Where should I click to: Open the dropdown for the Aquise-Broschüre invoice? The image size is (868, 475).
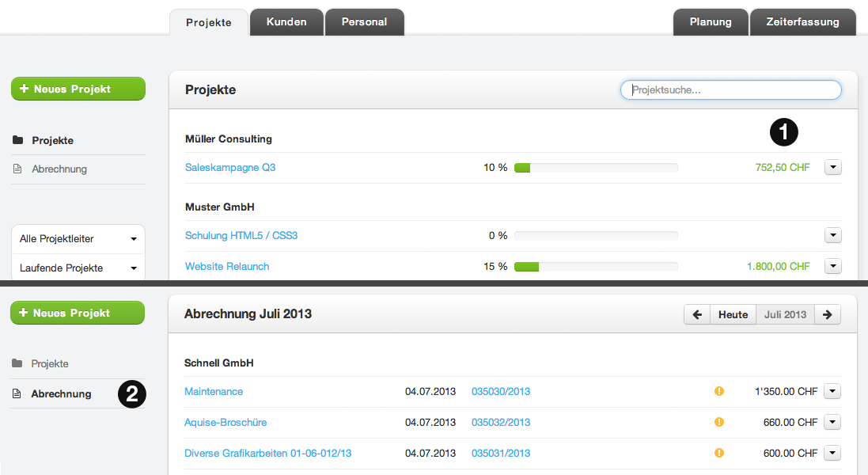832,423
